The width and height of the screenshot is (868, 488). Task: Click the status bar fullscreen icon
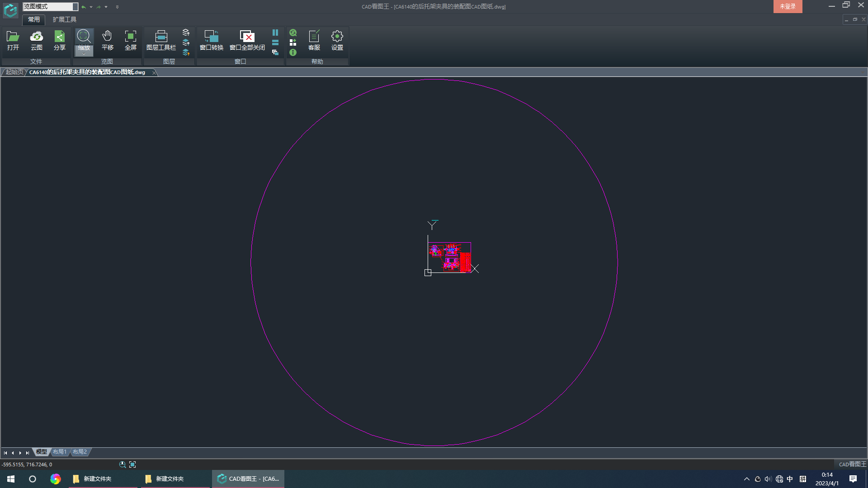(132, 465)
